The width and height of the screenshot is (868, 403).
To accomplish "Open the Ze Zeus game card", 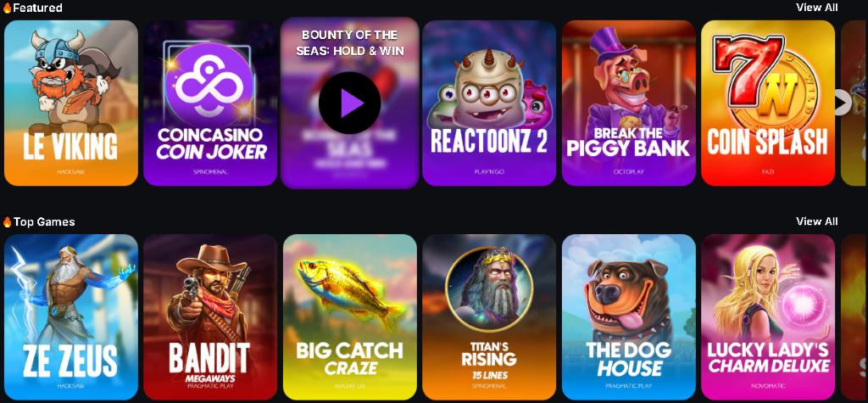I will (71, 317).
